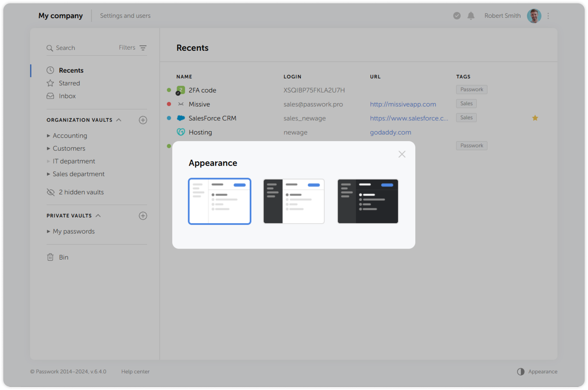This screenshot has height=390, width=588.
Task: Collapse the Private Vaults section chevron
Action: pyautogui.click(x=98, y=216)
